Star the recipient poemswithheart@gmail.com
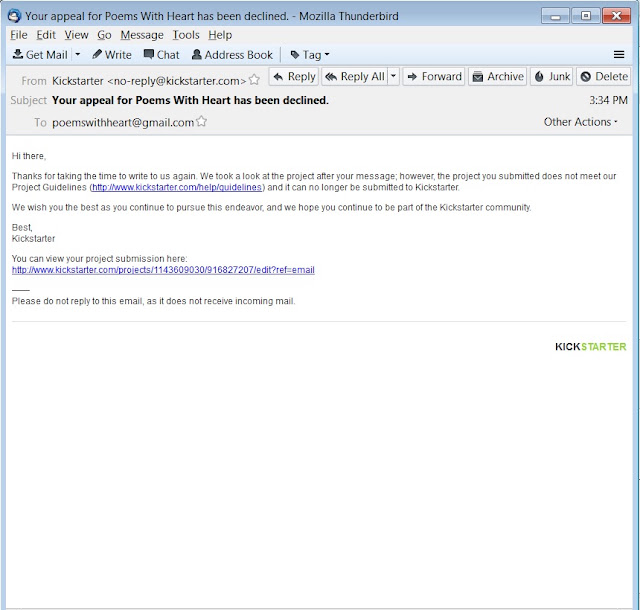 pyautogui.click(x=201, y=121)
